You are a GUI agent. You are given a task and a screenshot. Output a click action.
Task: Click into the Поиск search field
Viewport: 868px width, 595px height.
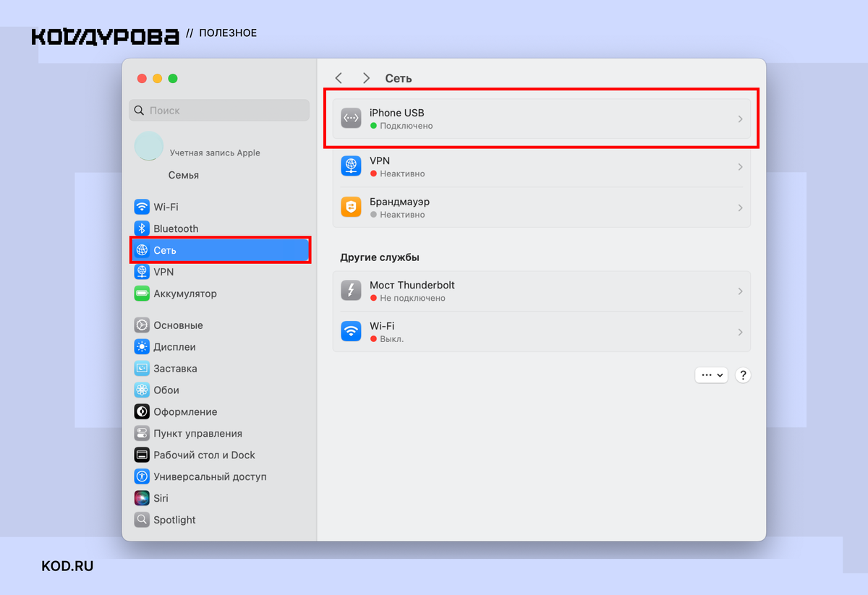click(220, 111)
